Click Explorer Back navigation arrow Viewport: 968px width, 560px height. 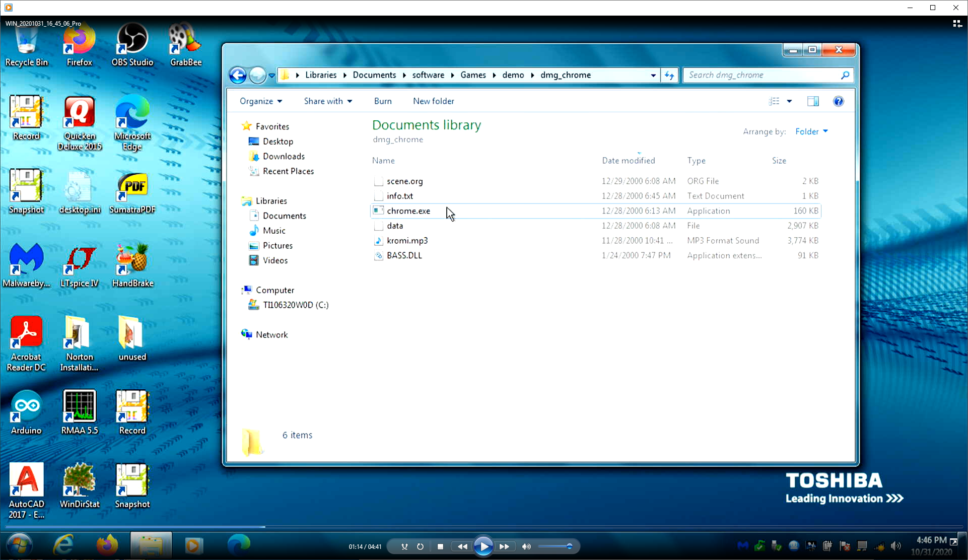[238, 75]
